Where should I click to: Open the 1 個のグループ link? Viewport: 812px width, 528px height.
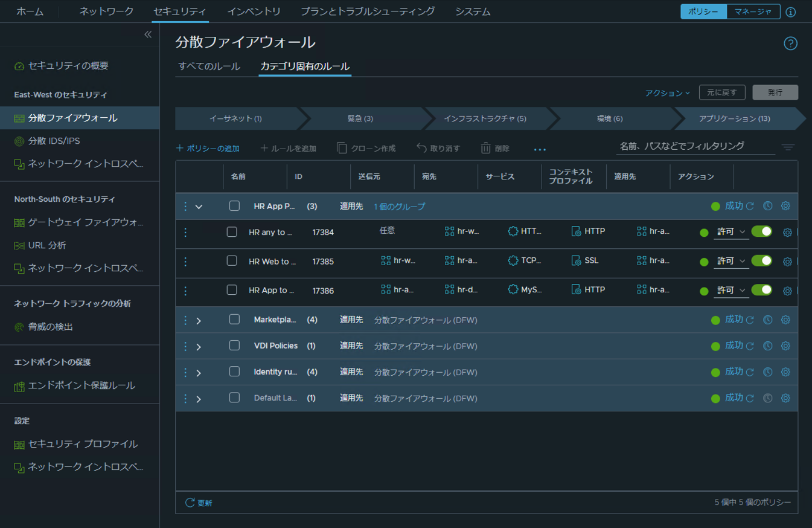pyautogui.click(x=399, y=207)
